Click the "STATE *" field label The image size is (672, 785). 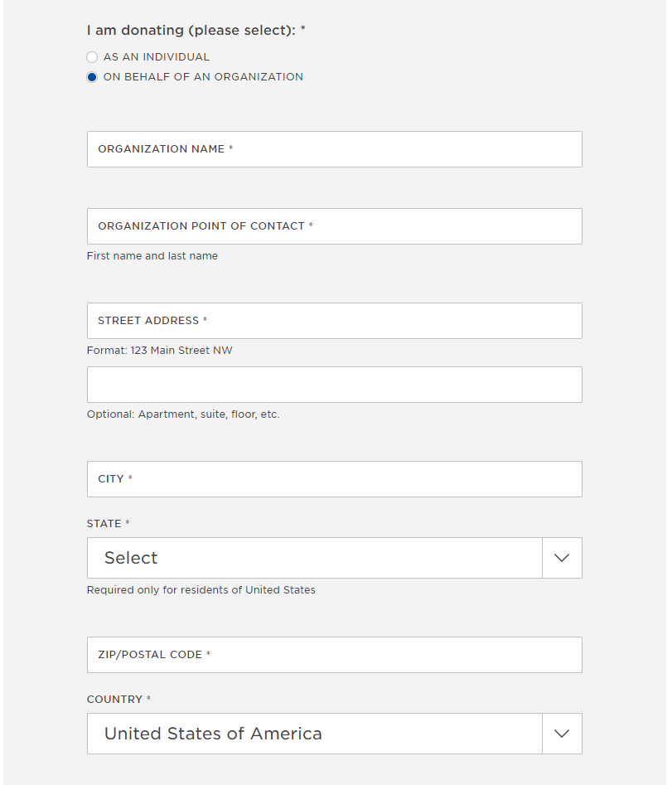click(x=109, y=524)
